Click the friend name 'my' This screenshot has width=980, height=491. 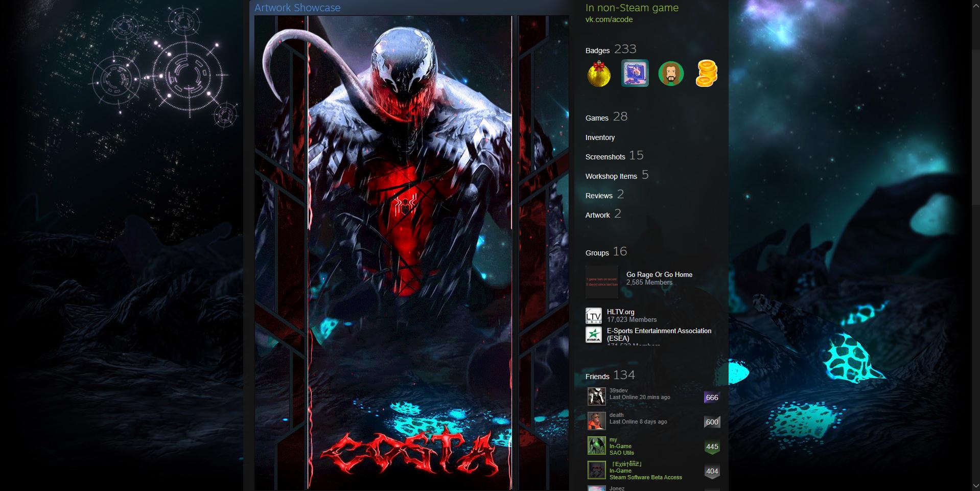613,439
